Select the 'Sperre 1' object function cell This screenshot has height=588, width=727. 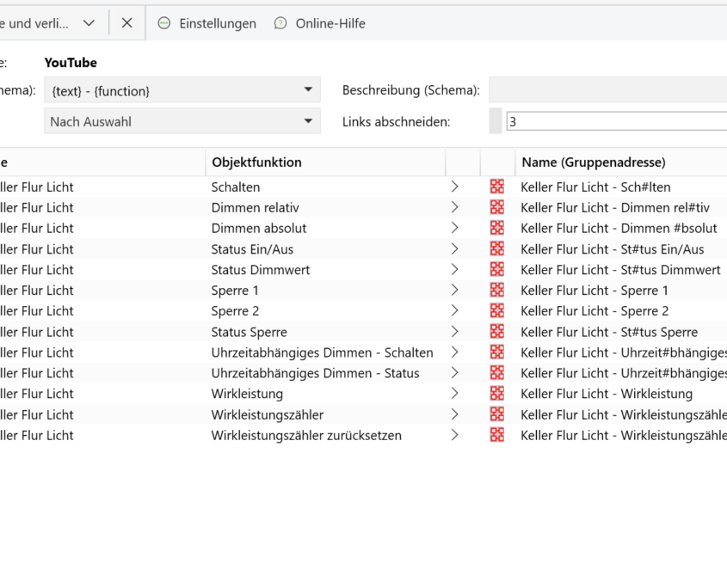click(x=235, y=291)
